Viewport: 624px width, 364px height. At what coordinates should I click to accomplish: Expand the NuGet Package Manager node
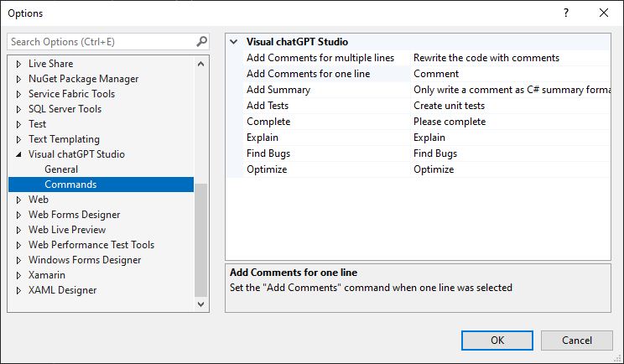(19, 79)
